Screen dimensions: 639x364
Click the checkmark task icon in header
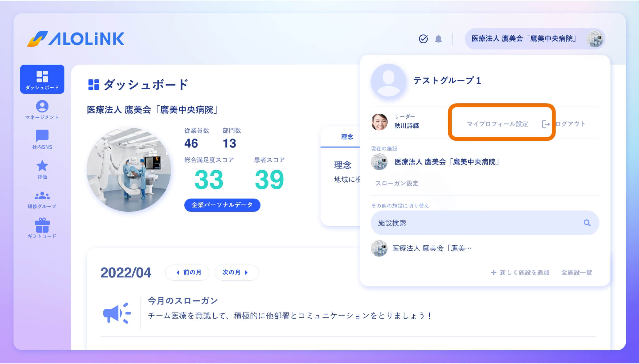tap(423, 38)
